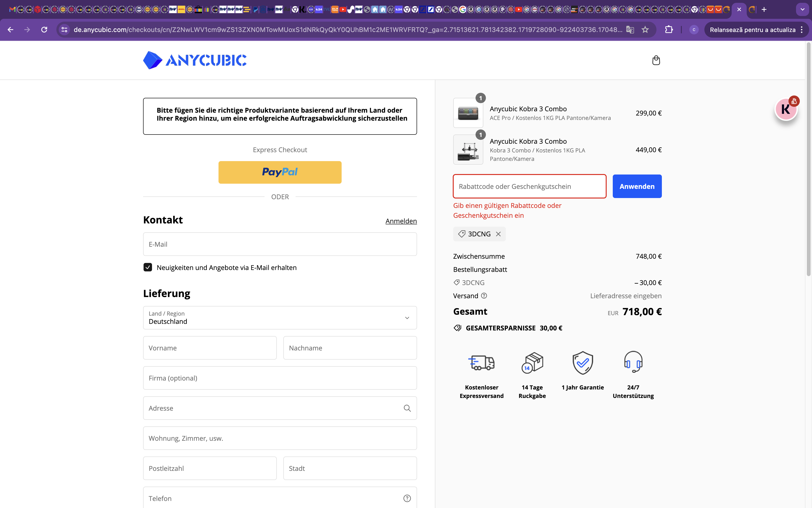
Task: Click Relansează pentru a actualiza button
Action: (752, 30)
